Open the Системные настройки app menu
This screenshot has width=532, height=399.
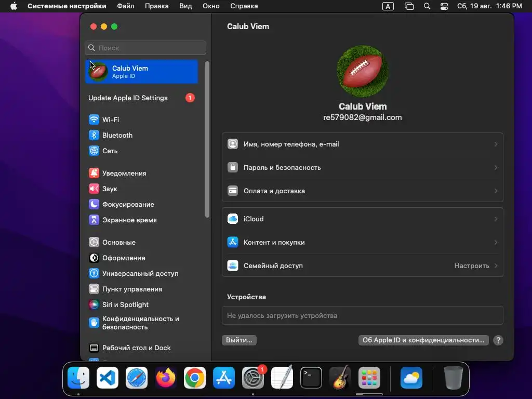[67, 6]
